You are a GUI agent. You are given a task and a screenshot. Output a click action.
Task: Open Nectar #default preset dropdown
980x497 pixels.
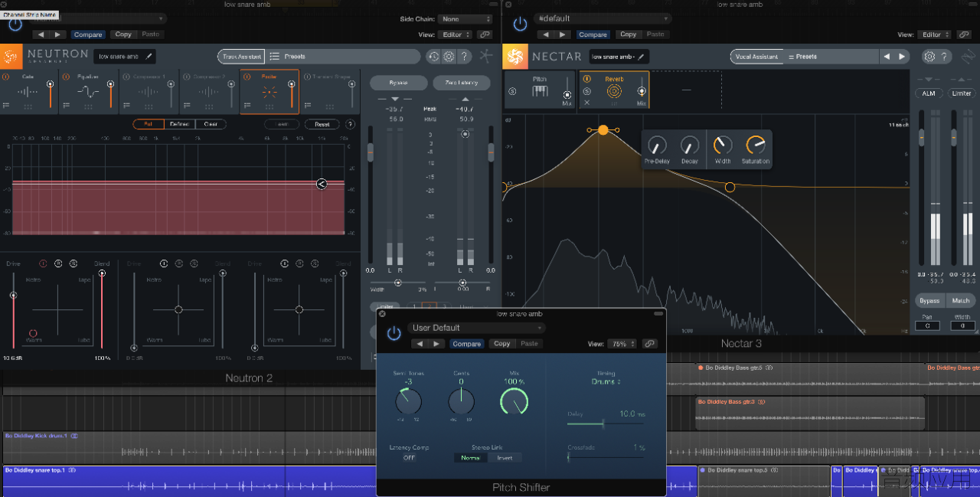point(602,18)
